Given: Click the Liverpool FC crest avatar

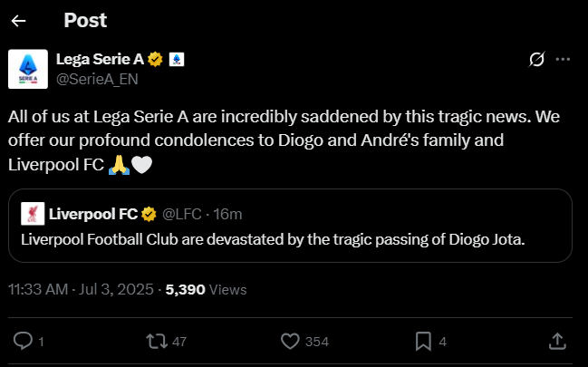Looking at the screenshot, I should pos(33,214).
